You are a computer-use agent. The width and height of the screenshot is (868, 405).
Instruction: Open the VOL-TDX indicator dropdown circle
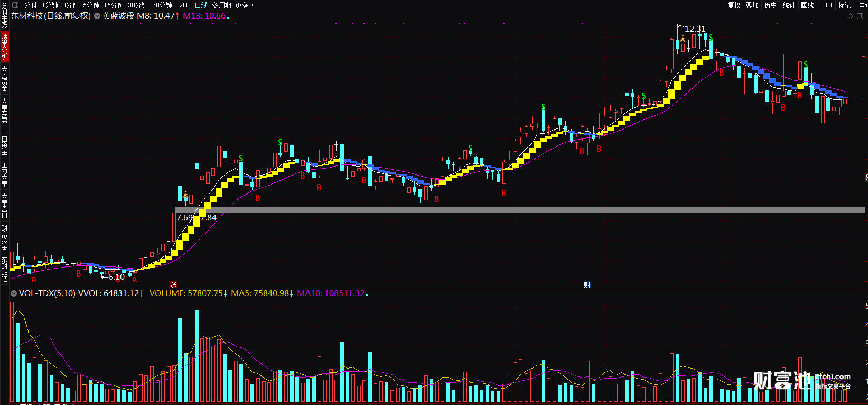pyautogui.click(x=14, y=293)
